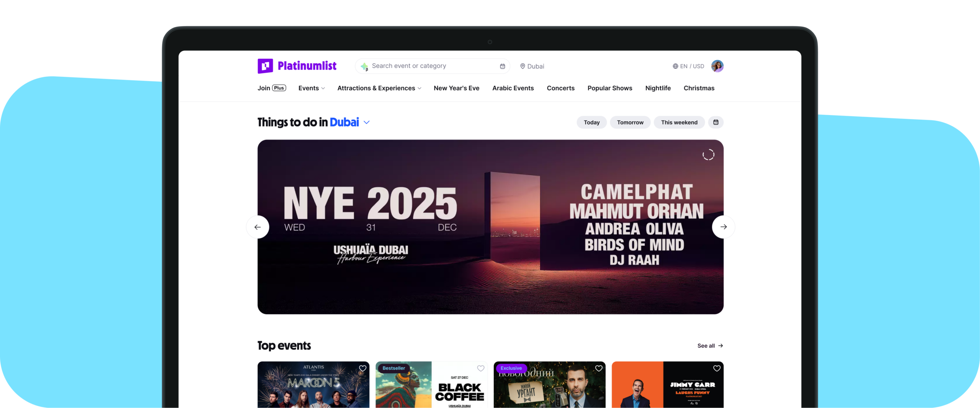Favorite the Jimmy Carr event heart

point(717,368)
